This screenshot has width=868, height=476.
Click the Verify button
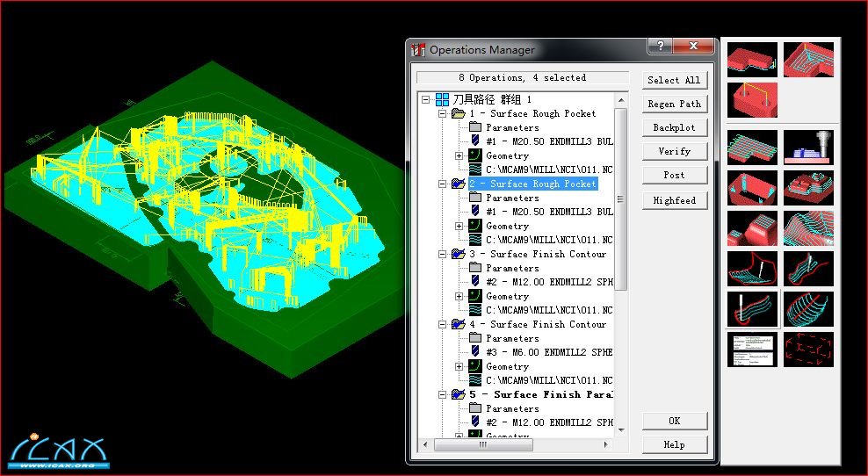[x=674, y=152]
